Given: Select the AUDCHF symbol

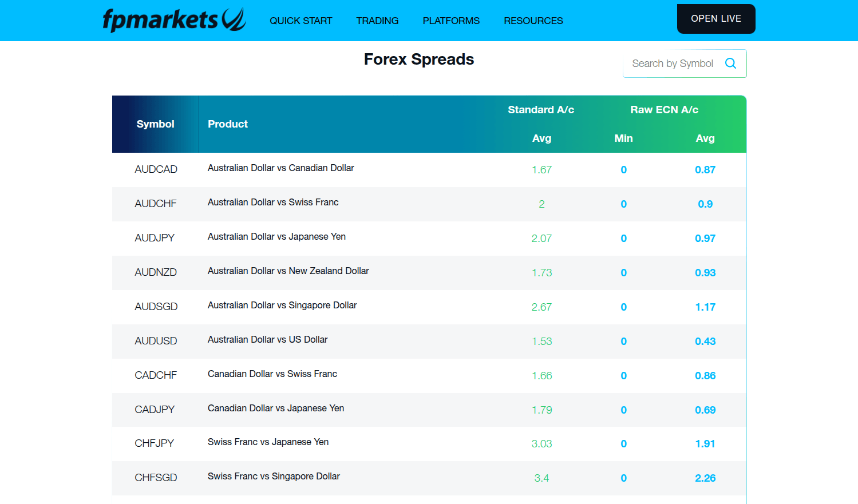Looking at the screenshot, I should point(156,204).
